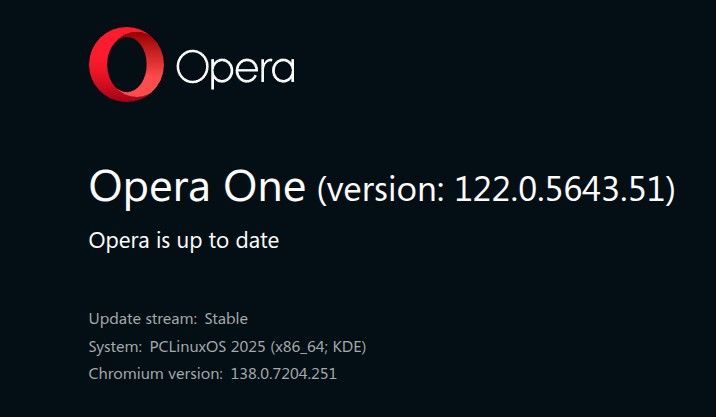Screen dimensions: 716x417
Task: Select the version number 122.0.5643.51
Action: click(x=559, y=188)
